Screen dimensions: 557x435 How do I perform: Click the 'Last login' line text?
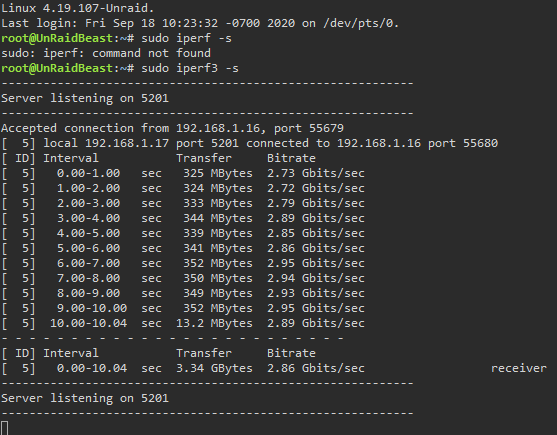pos(200,23)
